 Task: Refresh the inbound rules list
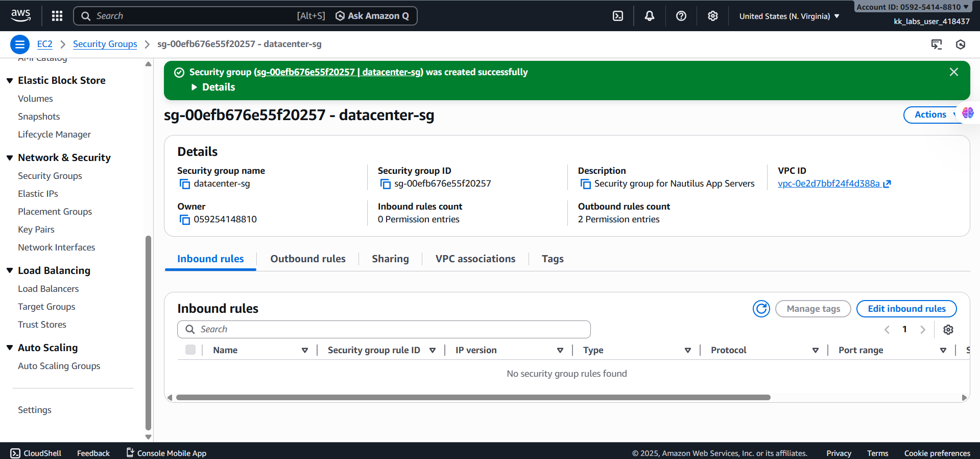pos(761,309)
